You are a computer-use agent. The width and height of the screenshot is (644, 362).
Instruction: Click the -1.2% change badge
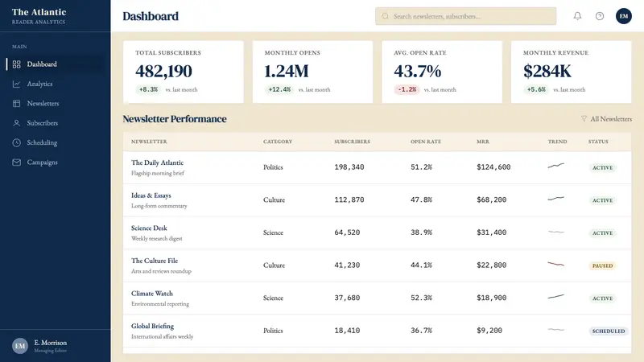pyautogui.click(x=407, y=89)
